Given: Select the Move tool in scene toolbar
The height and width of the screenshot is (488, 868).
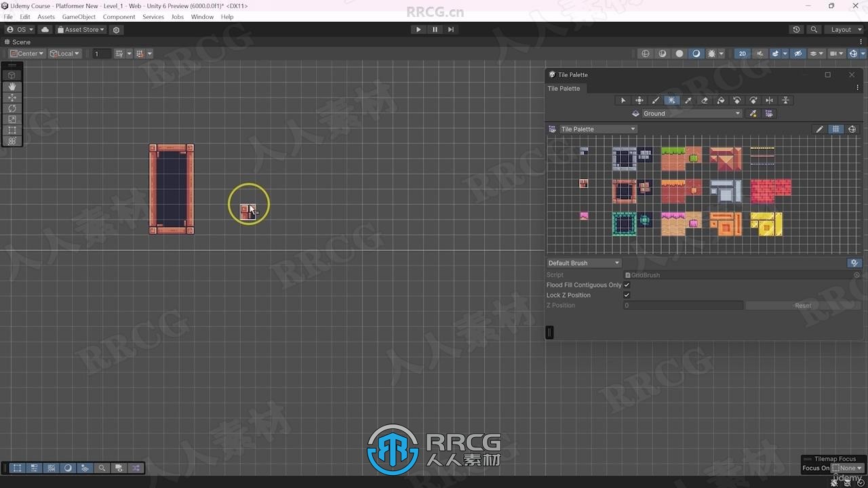Looking at the screenshot, I should coord(12,98).
